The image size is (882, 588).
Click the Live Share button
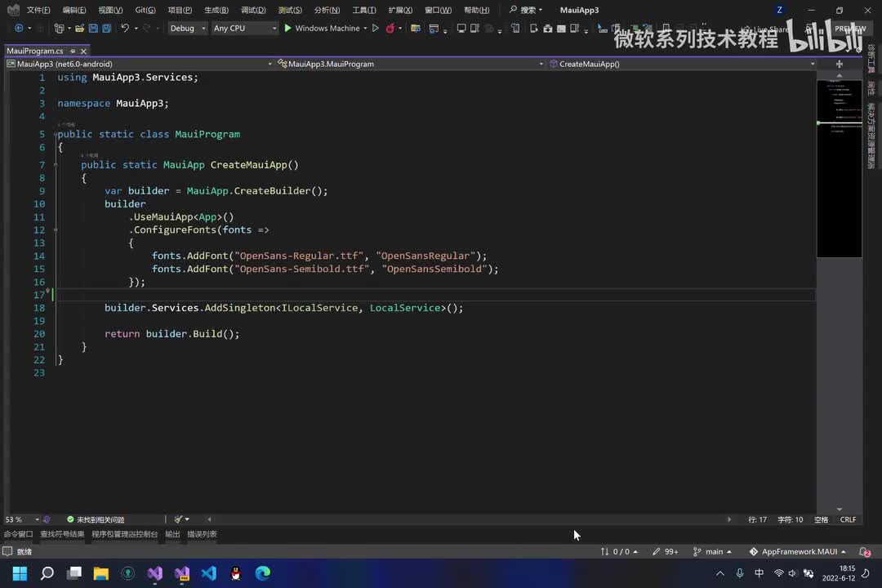767,29
